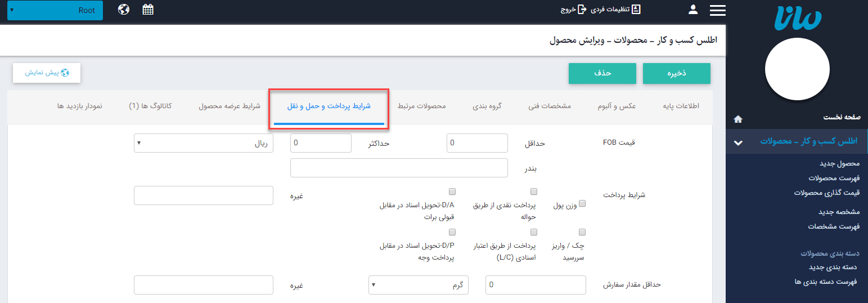Open the ریال currency dropdown

204,143
